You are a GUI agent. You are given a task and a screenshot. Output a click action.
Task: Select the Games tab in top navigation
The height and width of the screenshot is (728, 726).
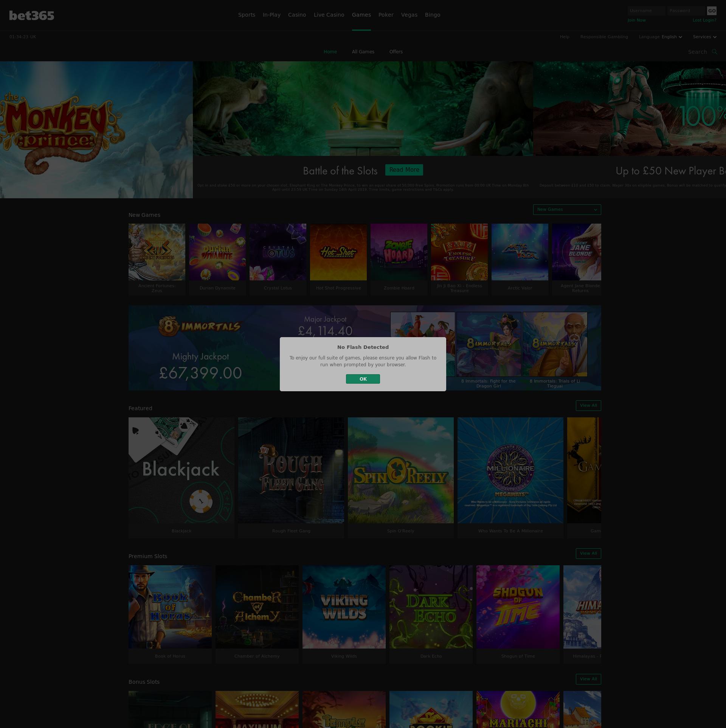click(361, 15)
